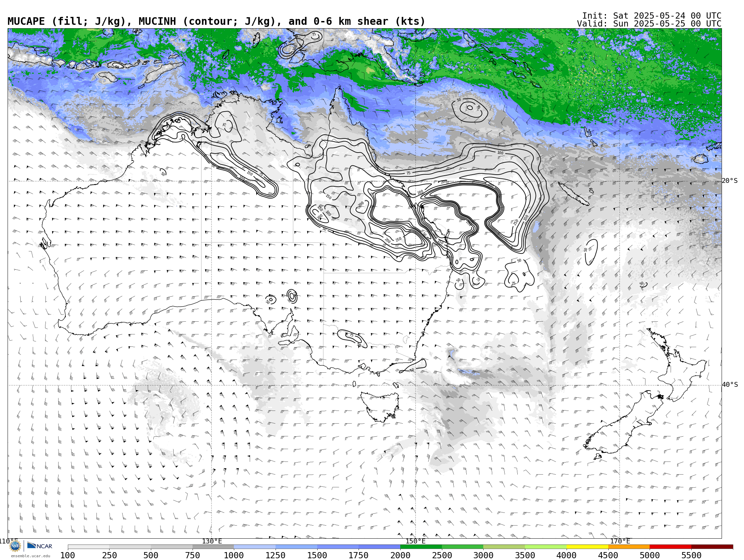Click the colorbar label 2500

click(442, 556)
